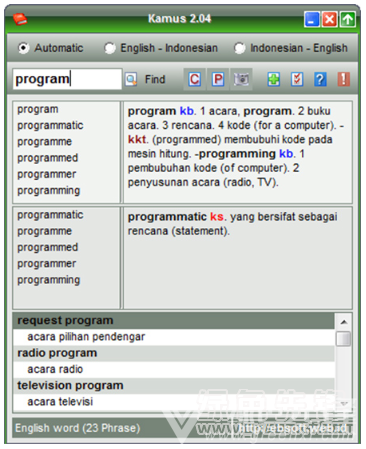The image size is (366, 449).
Task: Click the red book application icon
Action: click(x=20, y=19)
